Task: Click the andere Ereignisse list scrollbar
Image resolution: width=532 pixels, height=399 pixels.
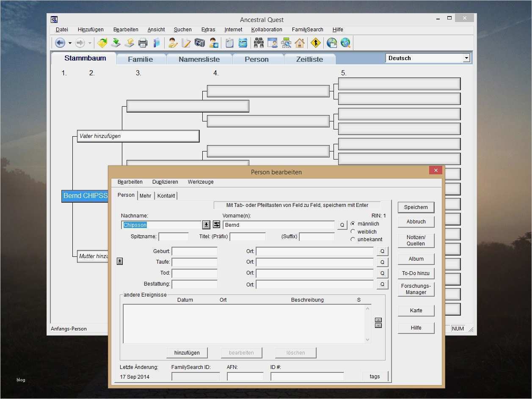Action: (x=367, y=324)
